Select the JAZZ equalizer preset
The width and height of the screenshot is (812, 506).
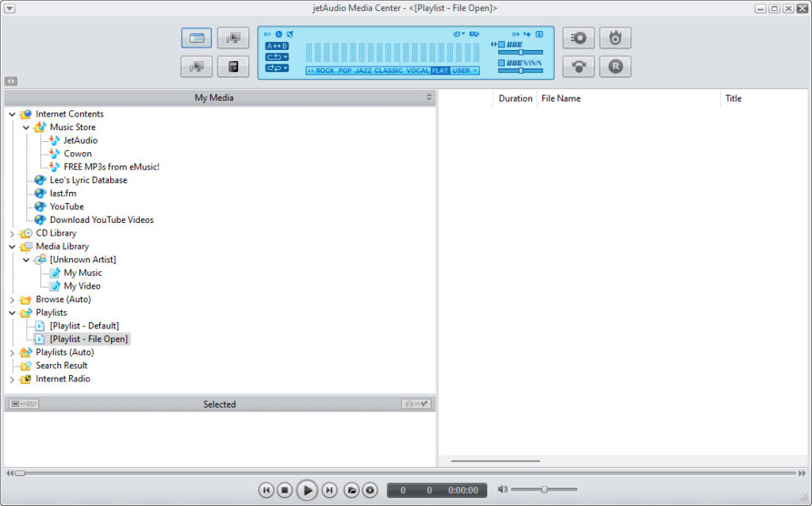click(x=363, y=71)
